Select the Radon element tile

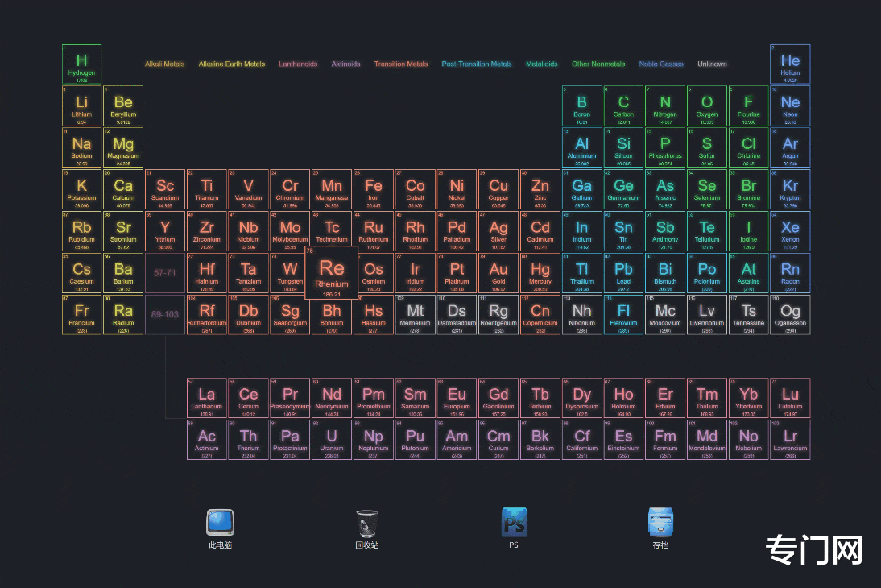790,272
